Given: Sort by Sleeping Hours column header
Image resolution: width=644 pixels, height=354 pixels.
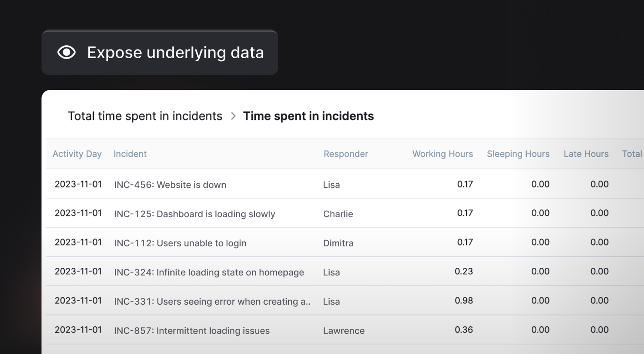Looking at the screenshot, I should 518,154.
